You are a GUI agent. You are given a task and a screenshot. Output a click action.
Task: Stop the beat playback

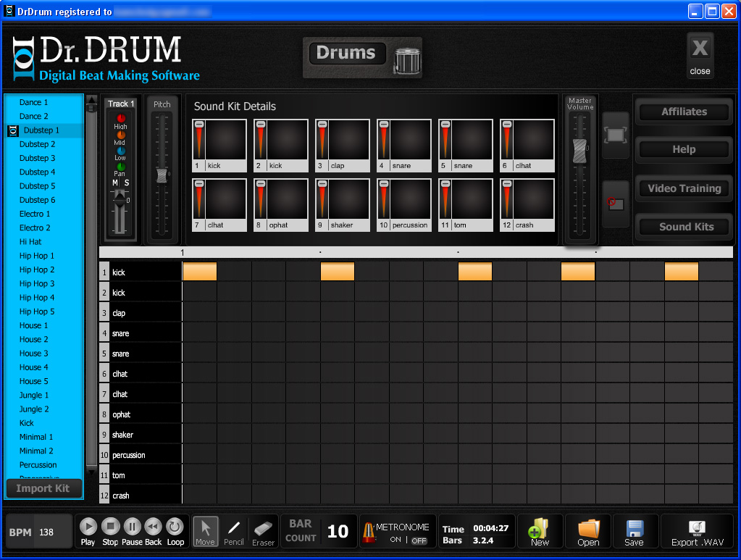point(111,527)
